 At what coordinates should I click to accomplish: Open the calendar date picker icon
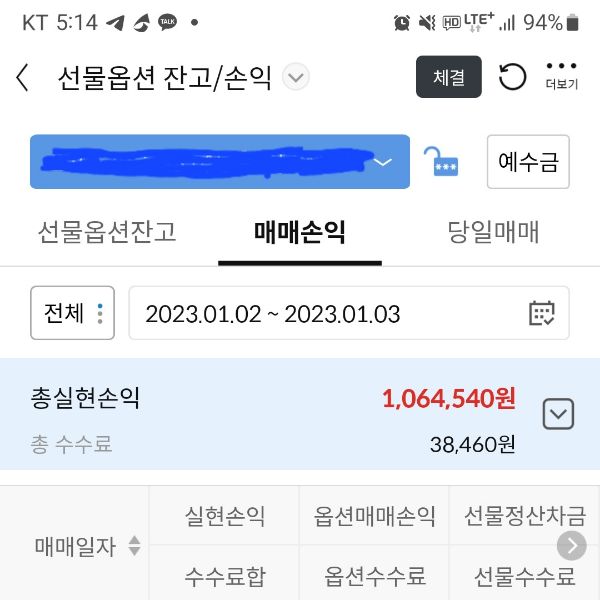point(541,313)
